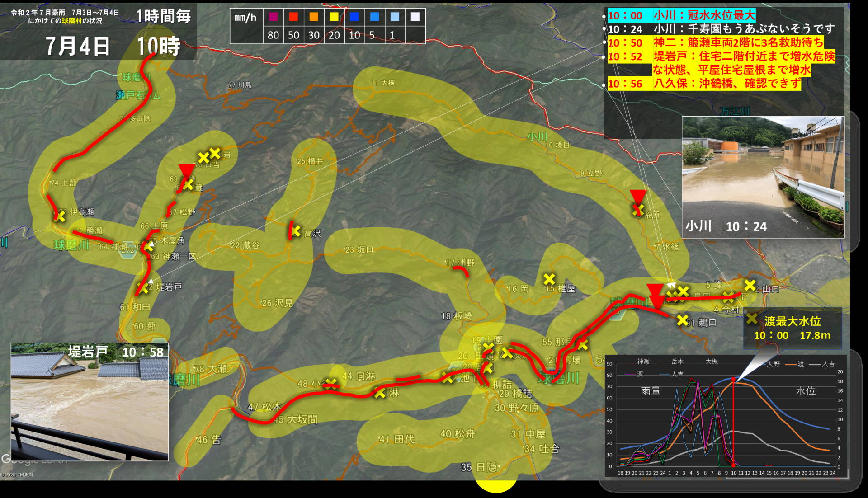Pick the orange 30 mm/h legend swatch
This screenshot has width=868, height=498.
point(314,17)
